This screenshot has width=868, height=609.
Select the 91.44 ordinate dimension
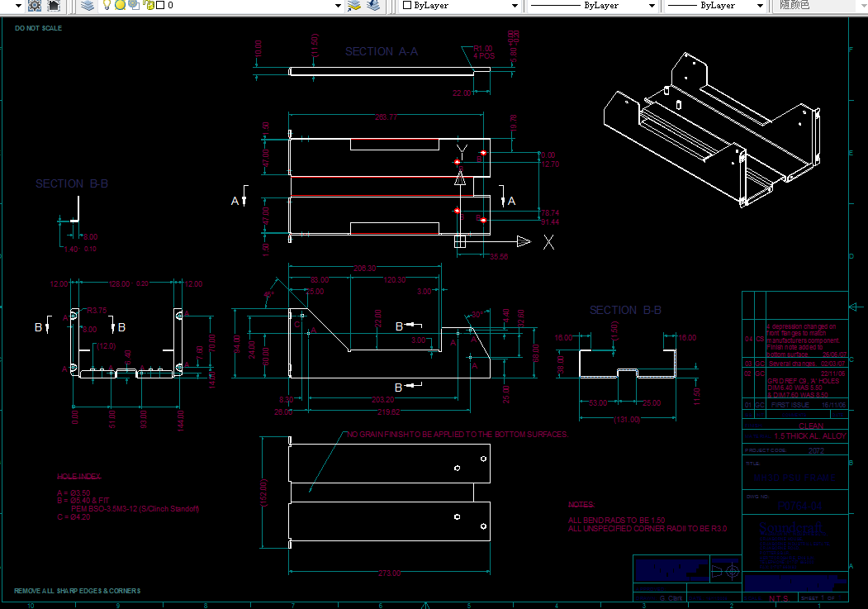[550, 222]
